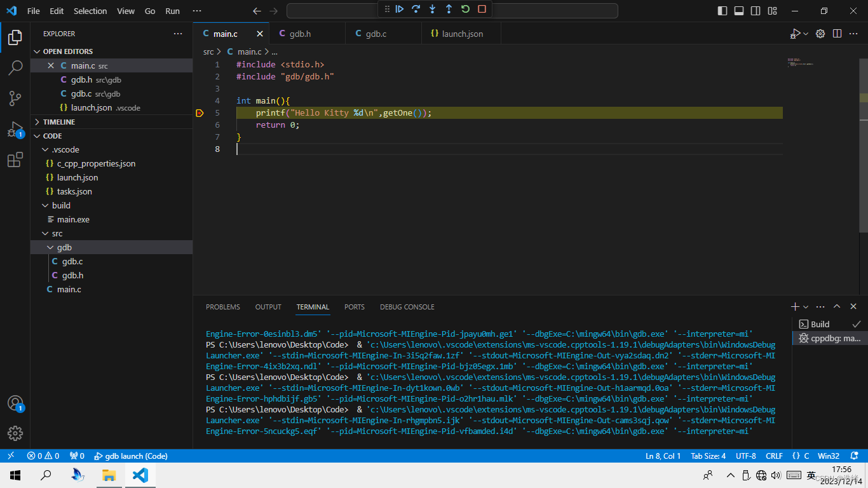
Task: Toggle the breakpoint on line 5
Action: (x=200, y=113)
